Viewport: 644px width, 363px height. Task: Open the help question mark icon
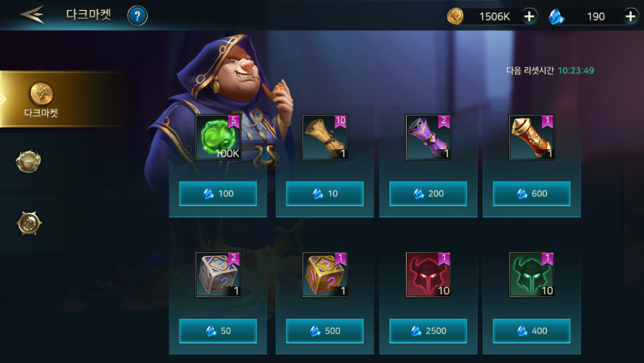(x=137, y=16)
